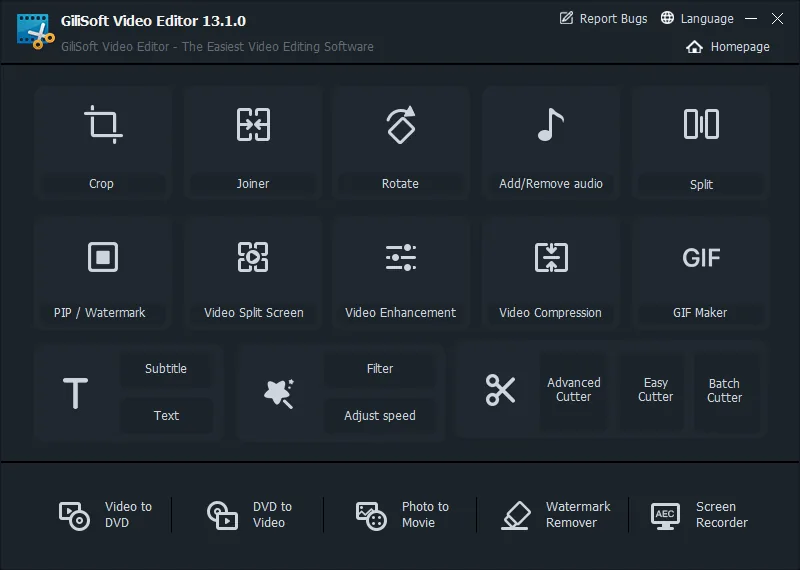
Task: Click the GIF Maker label
Action: pos(700,313)
